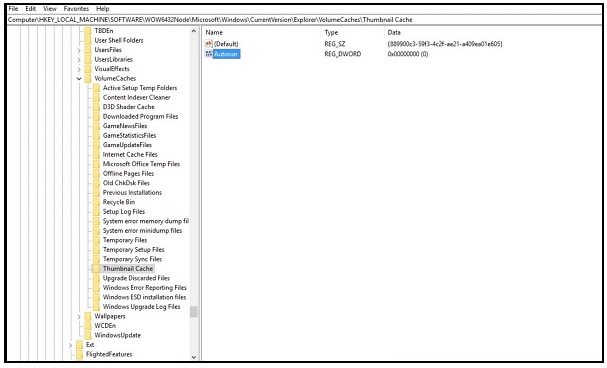The width and height of the screenshot is (607, 368).
Task: Click the UsersLibraries folder icon
Action: 88,60
